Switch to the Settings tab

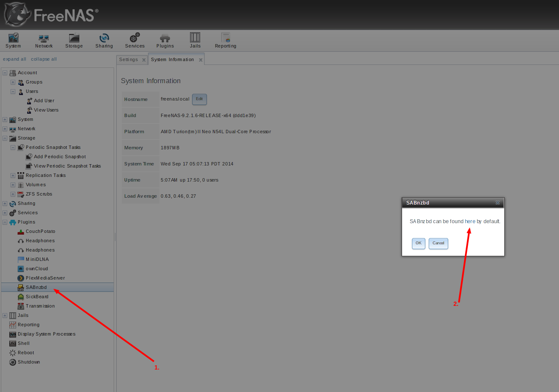pos(129,60)
